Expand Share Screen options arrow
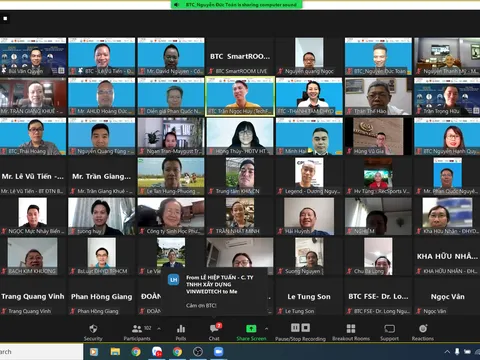This screenshot has height=360, width=480. 266,329
